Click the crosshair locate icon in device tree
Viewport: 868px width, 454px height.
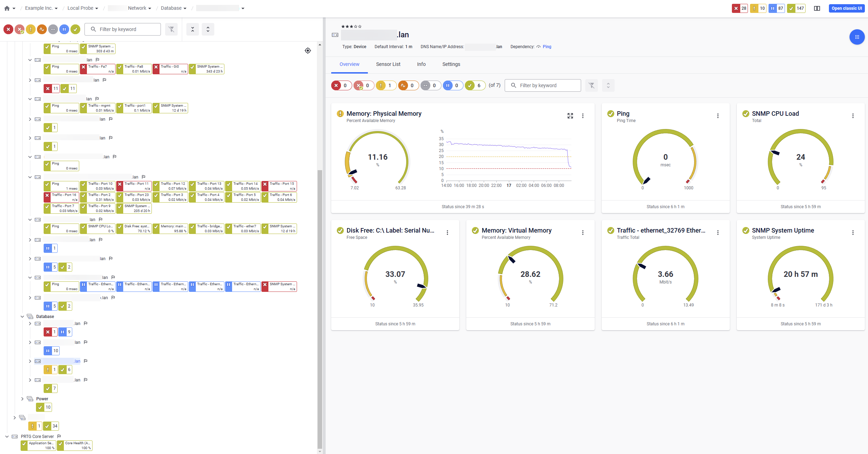pyautogui.click(x=308, y=51)
